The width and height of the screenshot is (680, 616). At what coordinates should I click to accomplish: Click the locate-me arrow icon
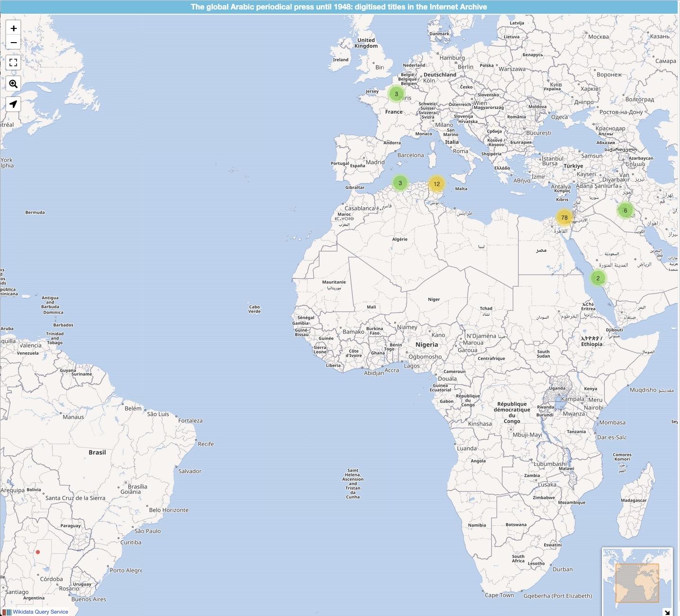click(13, 104)
